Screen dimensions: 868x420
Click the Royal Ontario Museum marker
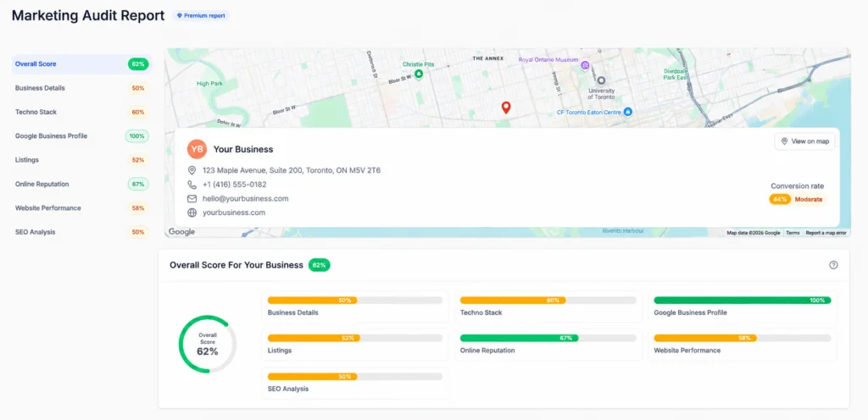click(x=585, y=66)
